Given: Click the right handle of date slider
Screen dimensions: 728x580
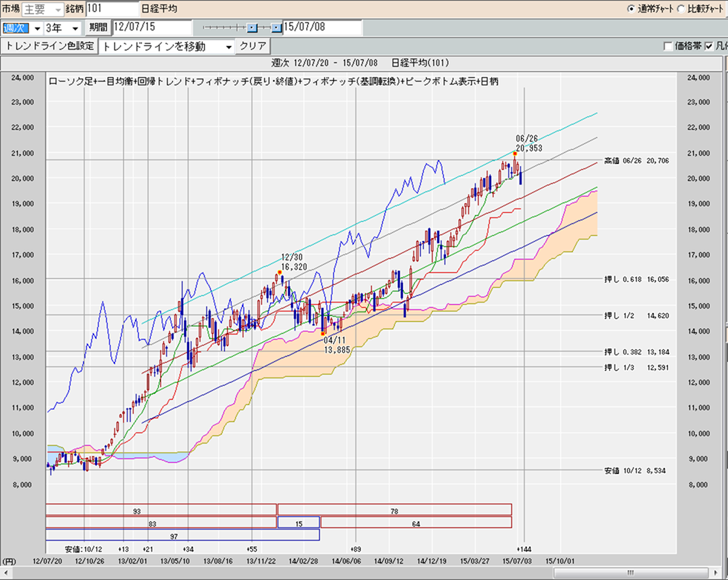Looking at the screenshot, I should [x=277, y=28].
